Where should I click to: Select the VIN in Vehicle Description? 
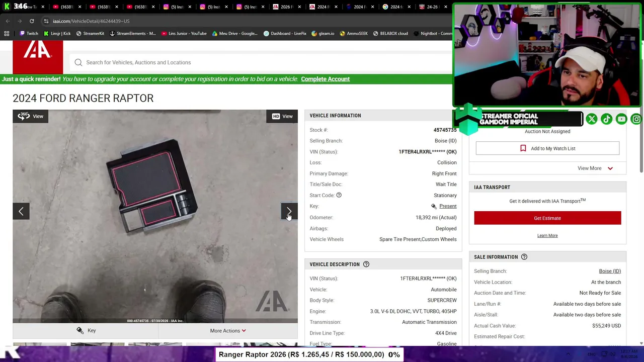pos(428,279)
